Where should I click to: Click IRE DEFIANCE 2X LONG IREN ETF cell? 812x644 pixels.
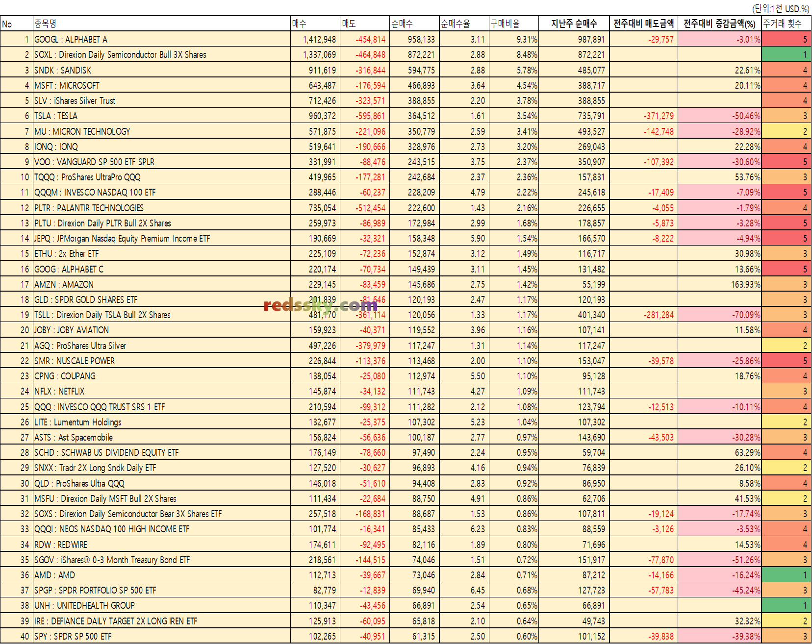coord(162,621)
